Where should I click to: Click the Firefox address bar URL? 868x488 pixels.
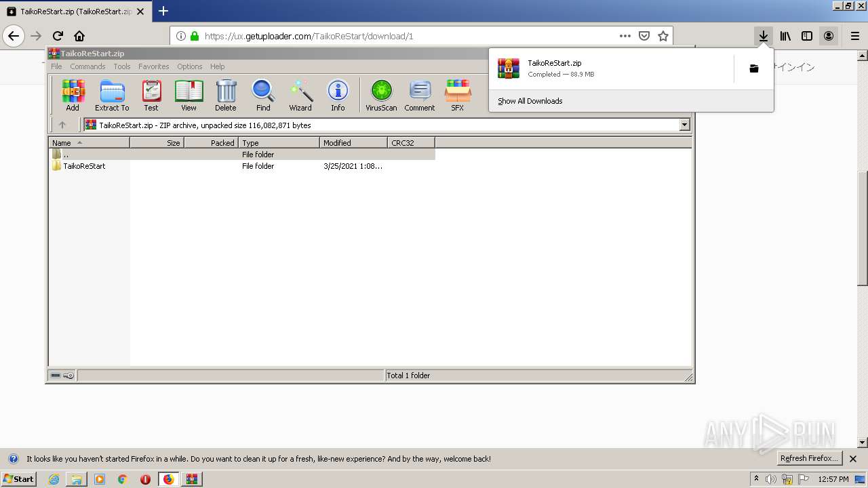(x=309, y=36)
